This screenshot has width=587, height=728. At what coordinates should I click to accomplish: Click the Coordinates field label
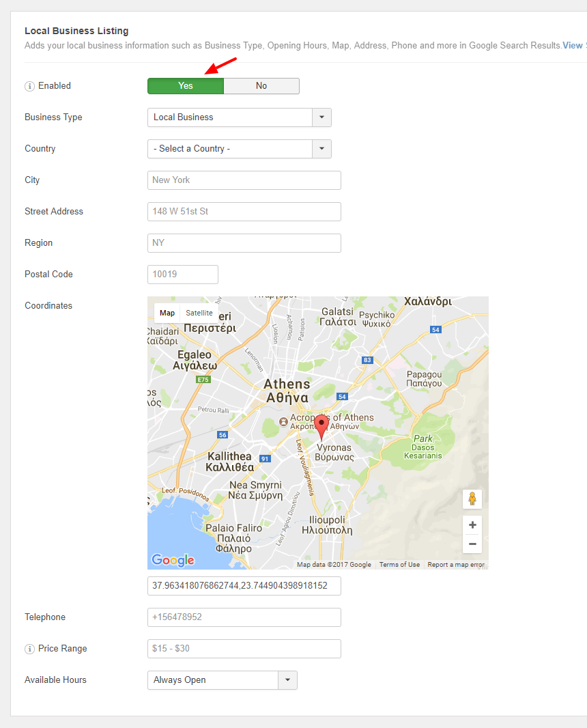pyautogui.click(x=48, y=306)
